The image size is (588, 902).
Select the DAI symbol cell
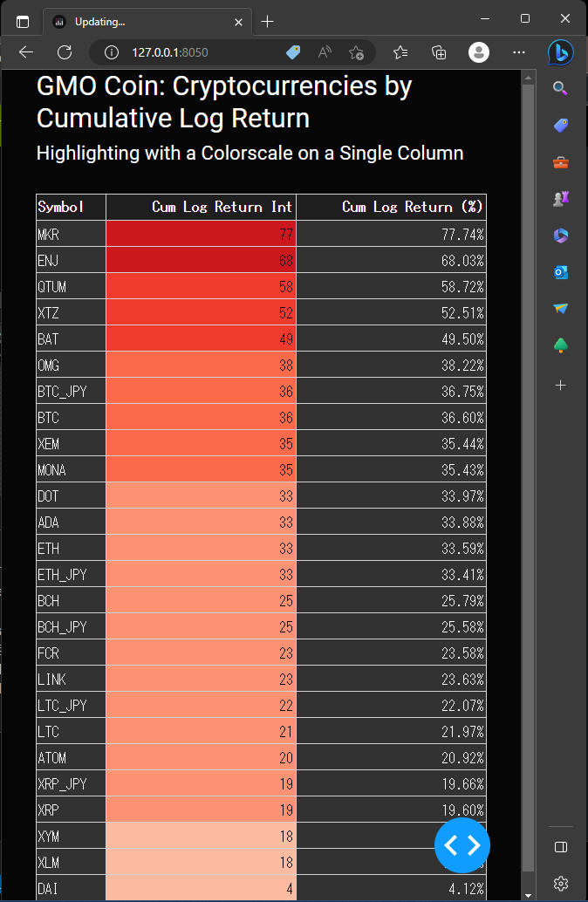(x=71, y=888)
